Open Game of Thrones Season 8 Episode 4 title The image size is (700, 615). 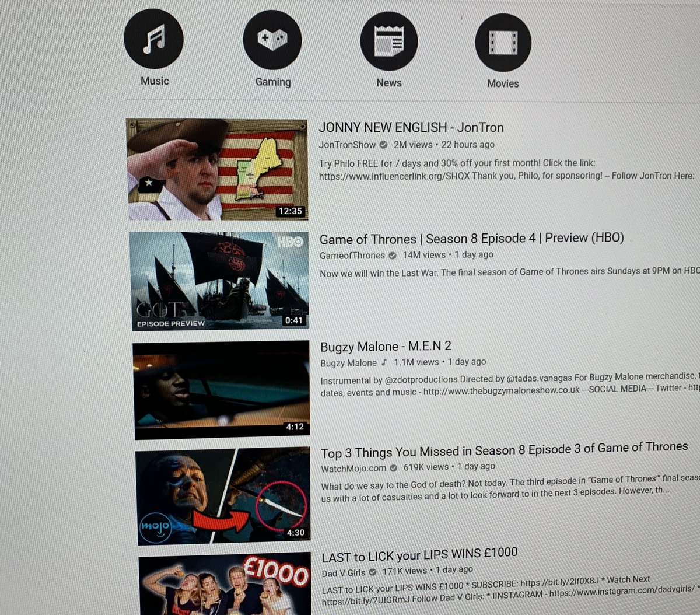[x=471, y=239]
